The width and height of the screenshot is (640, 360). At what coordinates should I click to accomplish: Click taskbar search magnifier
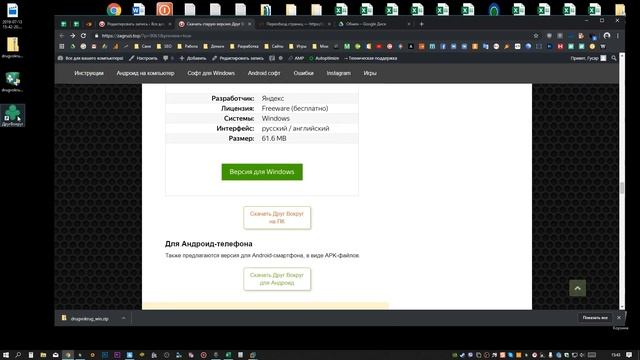(18, 355)
